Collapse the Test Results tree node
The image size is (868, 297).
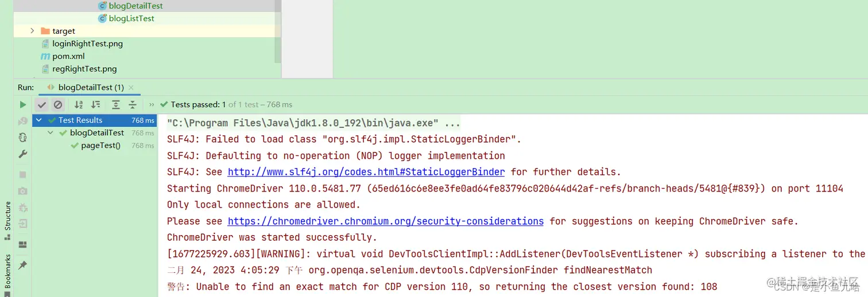pos(39,120)
